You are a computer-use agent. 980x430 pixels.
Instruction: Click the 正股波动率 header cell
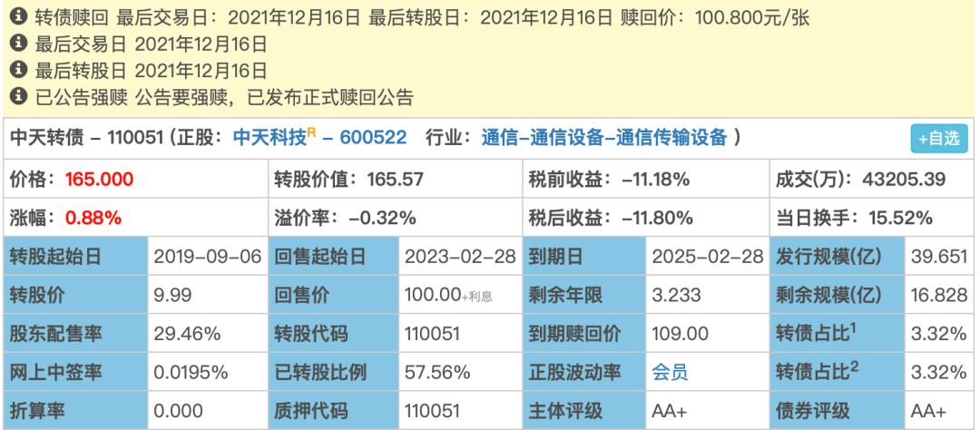tap(583, 373)
